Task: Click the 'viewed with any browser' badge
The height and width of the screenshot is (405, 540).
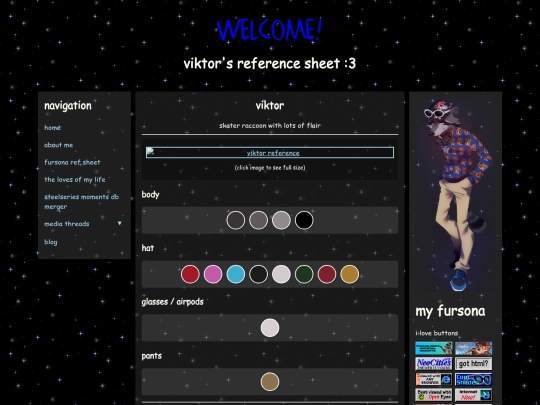Action: point(434,379)
